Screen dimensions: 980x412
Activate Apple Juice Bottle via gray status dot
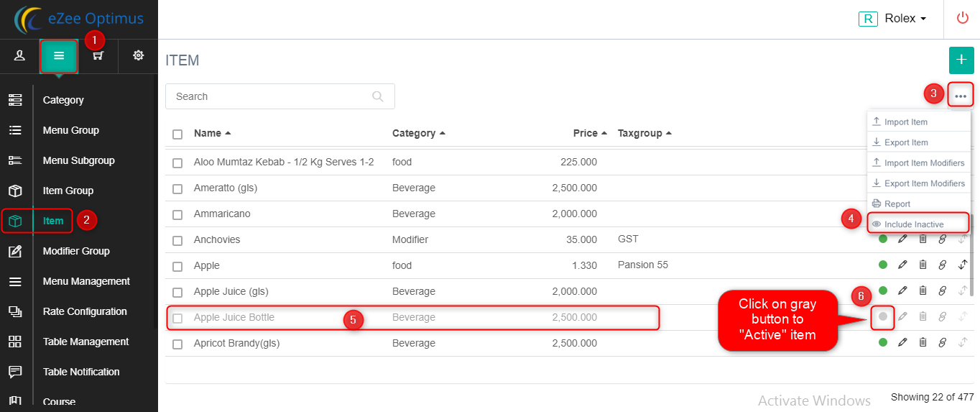pos(883,316)
